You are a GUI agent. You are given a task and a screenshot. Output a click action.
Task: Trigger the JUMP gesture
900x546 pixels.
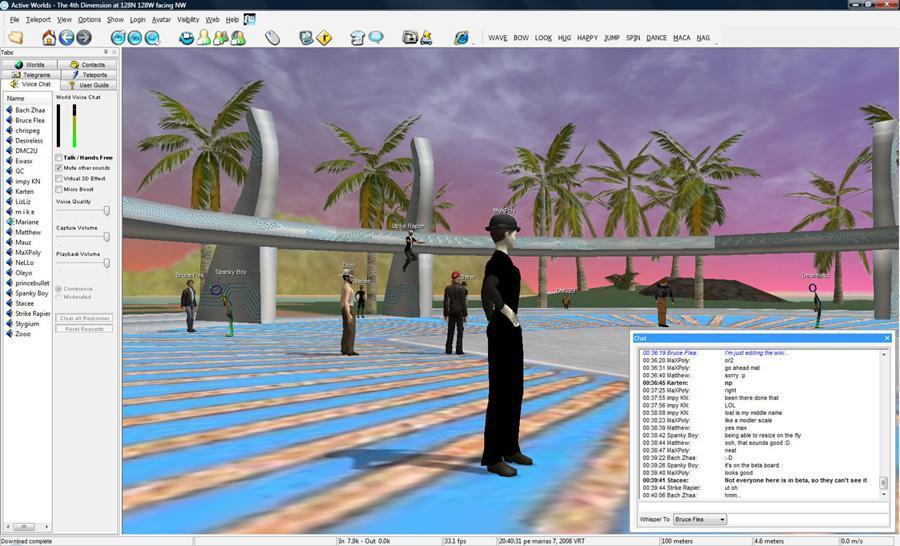612,38
